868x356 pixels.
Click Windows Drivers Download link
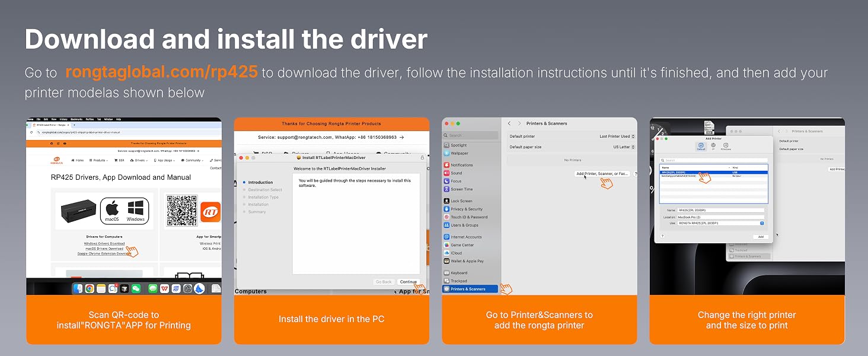tap(104, 243)
